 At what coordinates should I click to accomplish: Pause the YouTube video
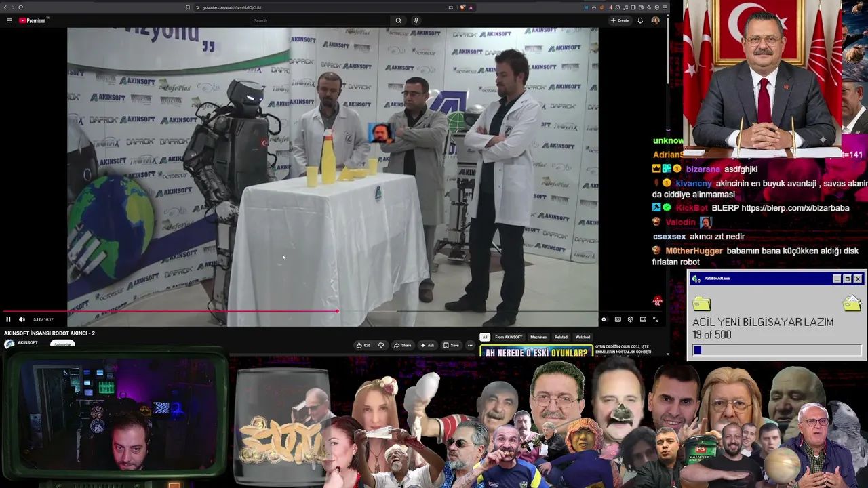[x=8, y=319]
